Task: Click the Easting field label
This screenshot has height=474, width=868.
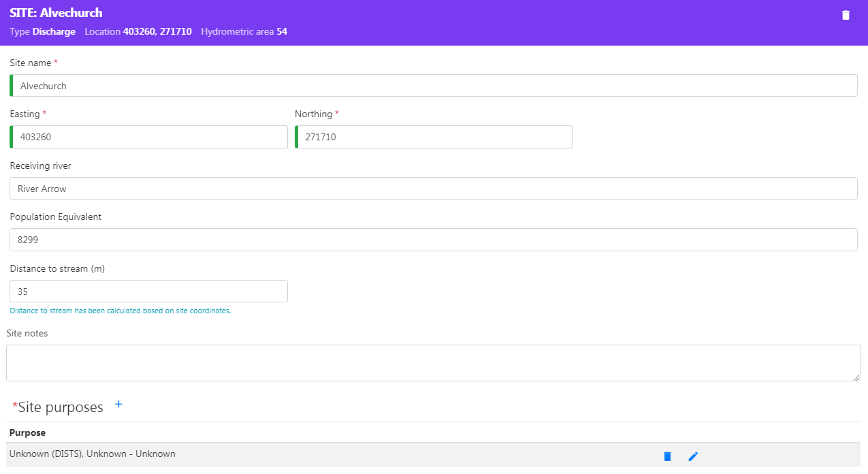Action: point(25,114)
